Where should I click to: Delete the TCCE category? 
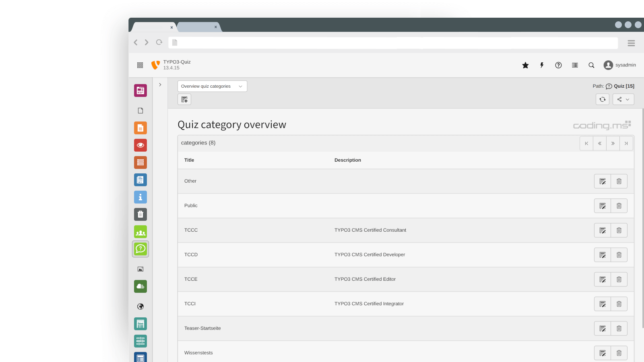click(x=619, y=280)
